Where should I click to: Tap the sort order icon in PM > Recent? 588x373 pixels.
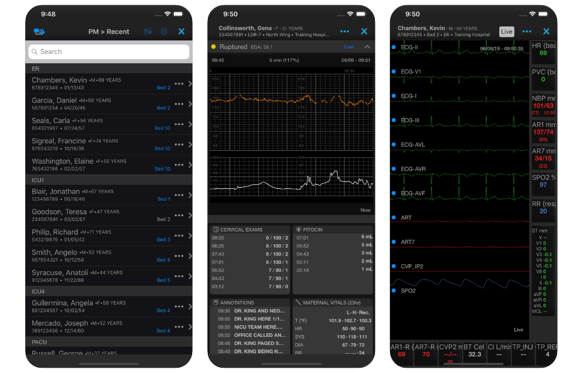tap(148, 32)
